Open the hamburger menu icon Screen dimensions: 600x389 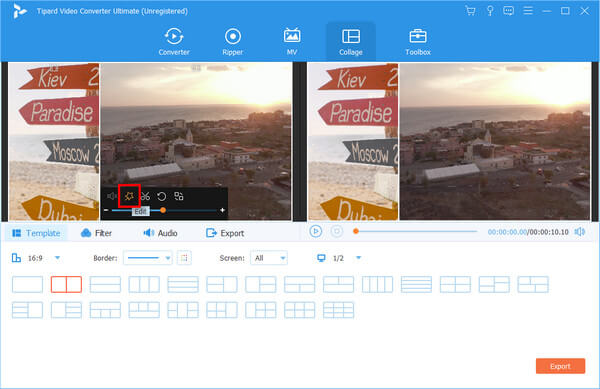[528, 11]
